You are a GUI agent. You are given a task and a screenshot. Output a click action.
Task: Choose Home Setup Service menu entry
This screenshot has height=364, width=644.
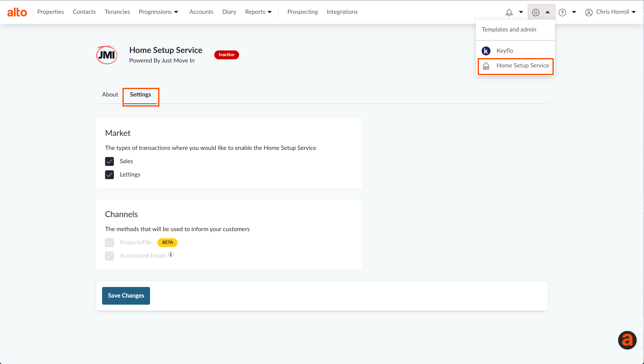pos(515,66)
